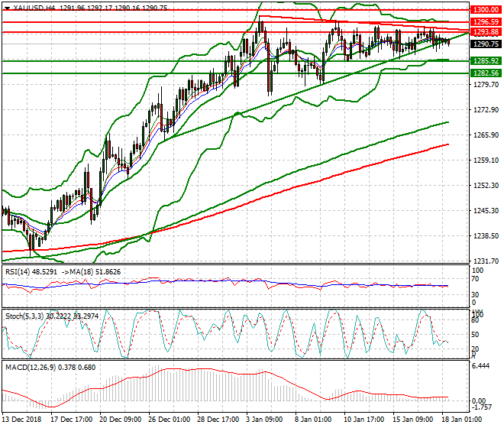Click the Stochastic scale value 50
Screen dimensions: 504x428
tap(476, 335)
